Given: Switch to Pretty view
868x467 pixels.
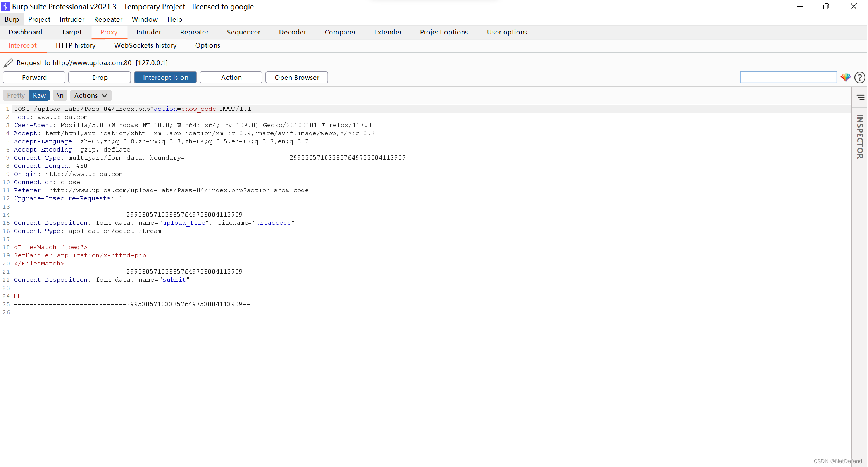Looking at the screenshot, I should click(x=16, y=95).
